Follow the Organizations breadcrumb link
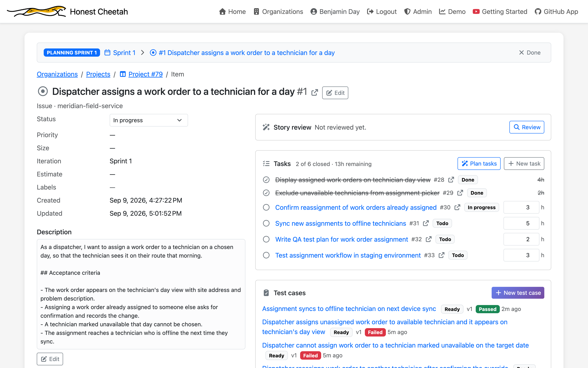Viewport: 588px width, 368px height. 57,74
